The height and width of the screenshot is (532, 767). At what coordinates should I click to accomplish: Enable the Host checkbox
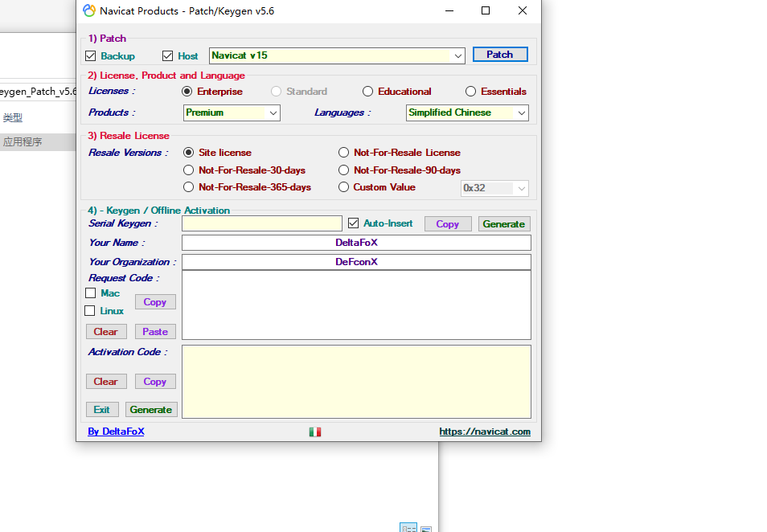pyautogui.click(x=166, y=55)
